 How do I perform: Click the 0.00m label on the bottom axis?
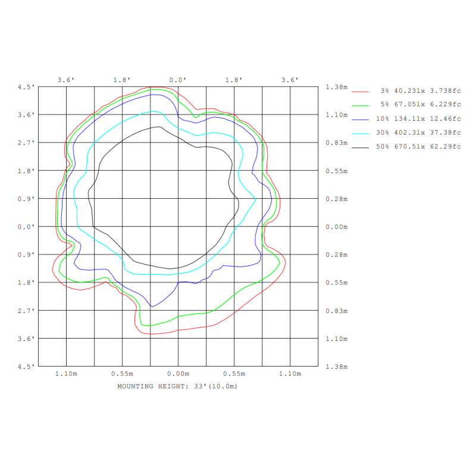178,374
